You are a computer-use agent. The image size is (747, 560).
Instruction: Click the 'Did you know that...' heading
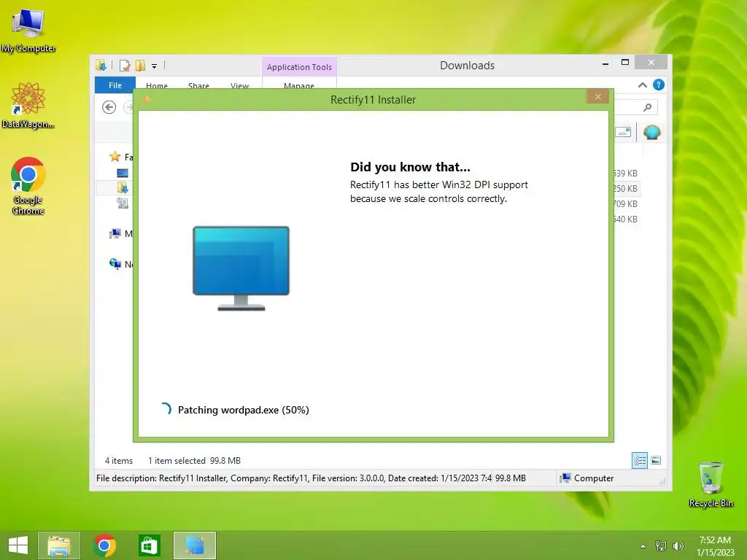coord(410,167)
